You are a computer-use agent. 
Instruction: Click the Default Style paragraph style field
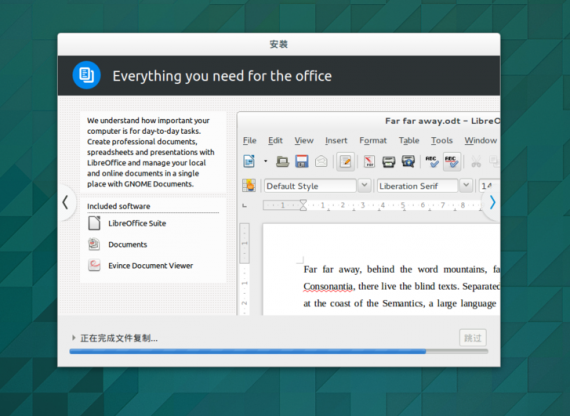tap(310, 186)
